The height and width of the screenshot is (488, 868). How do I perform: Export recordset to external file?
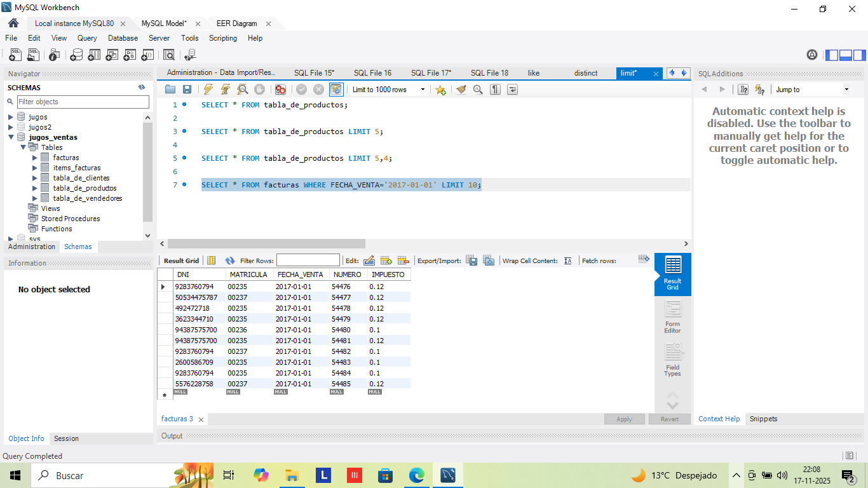[x=471, y=261]
